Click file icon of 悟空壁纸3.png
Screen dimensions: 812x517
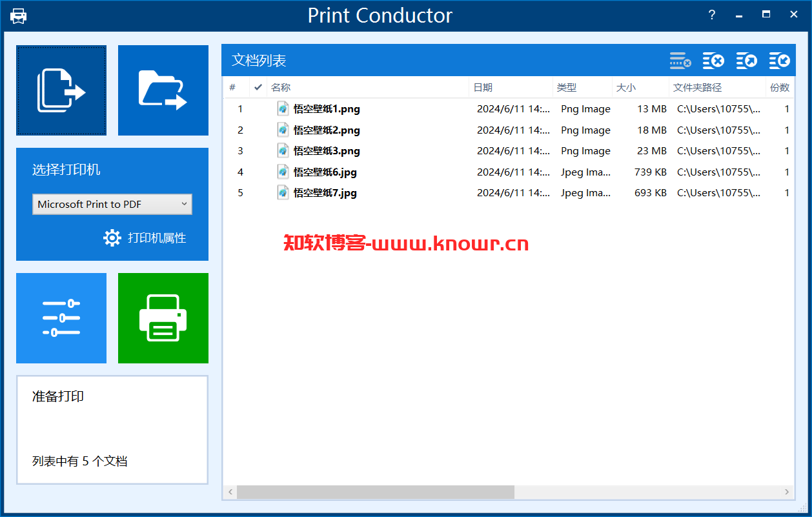tap(283, 150)
